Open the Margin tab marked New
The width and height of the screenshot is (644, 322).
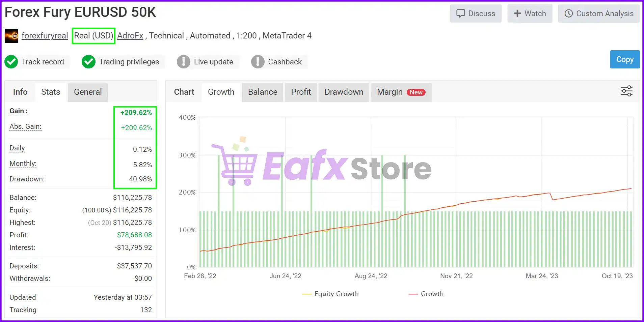tap(401, 92)
